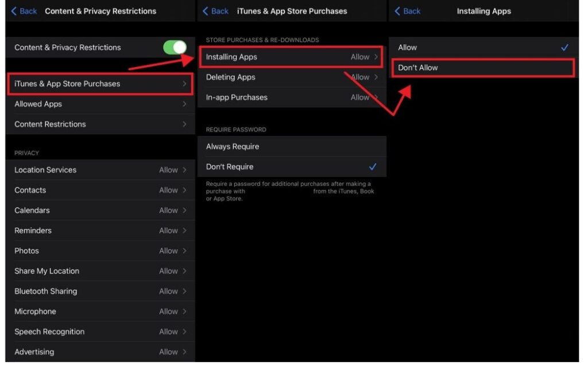Open the Deleting Apps setting
The image size is (588, 366).
coord(292,77)
